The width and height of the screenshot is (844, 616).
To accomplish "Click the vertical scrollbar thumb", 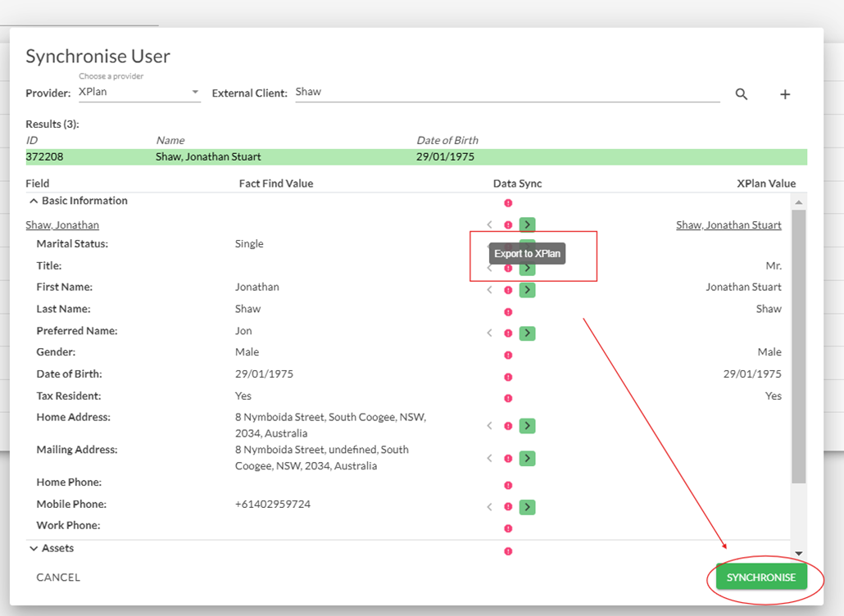I will coord(799,347).
